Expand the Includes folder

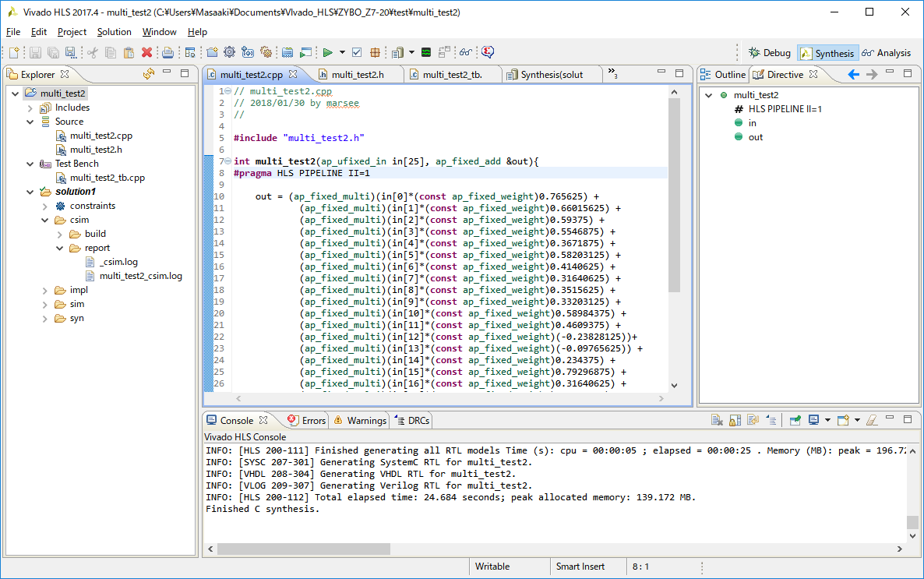(30, 108)
